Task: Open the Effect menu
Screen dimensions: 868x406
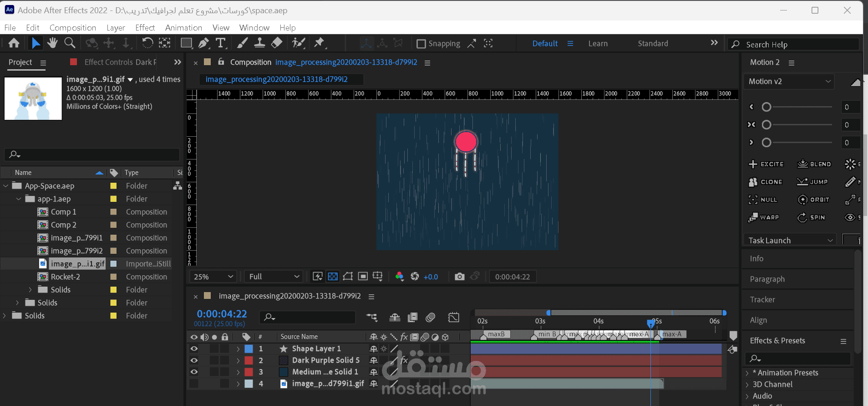Action: (x=145, y=28)
